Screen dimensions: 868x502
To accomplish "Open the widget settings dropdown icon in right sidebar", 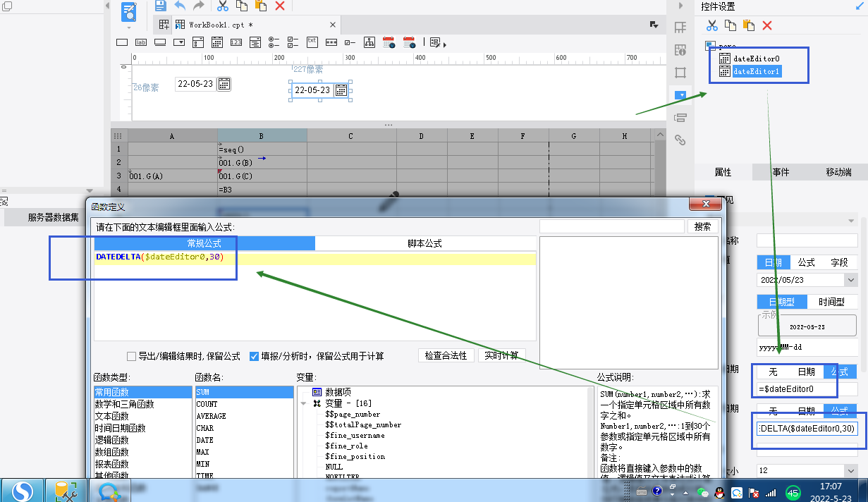I will pyautogui.click(x=680, y=94).
